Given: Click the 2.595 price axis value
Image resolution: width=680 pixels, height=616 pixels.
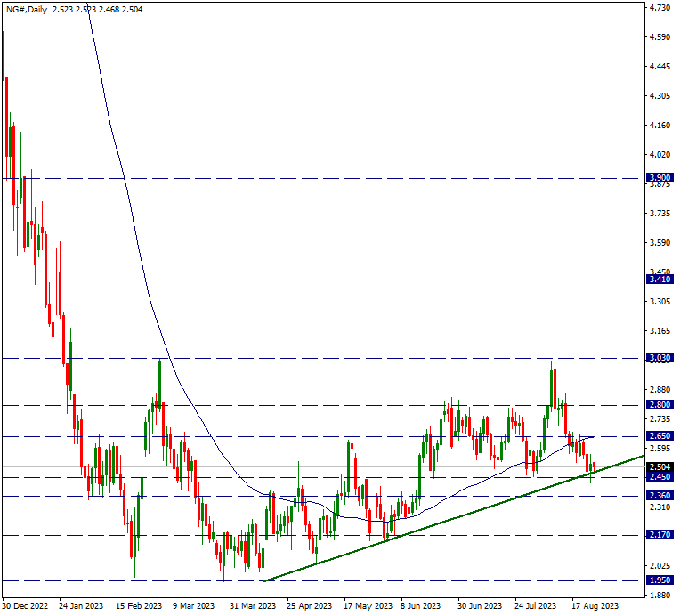Looking at the screenshot, I should pos(660,449).
